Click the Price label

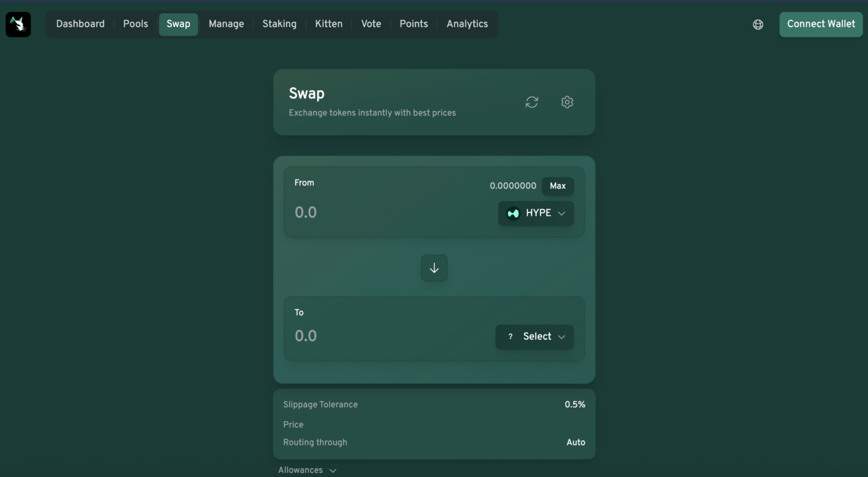click(x=294, y=425)
